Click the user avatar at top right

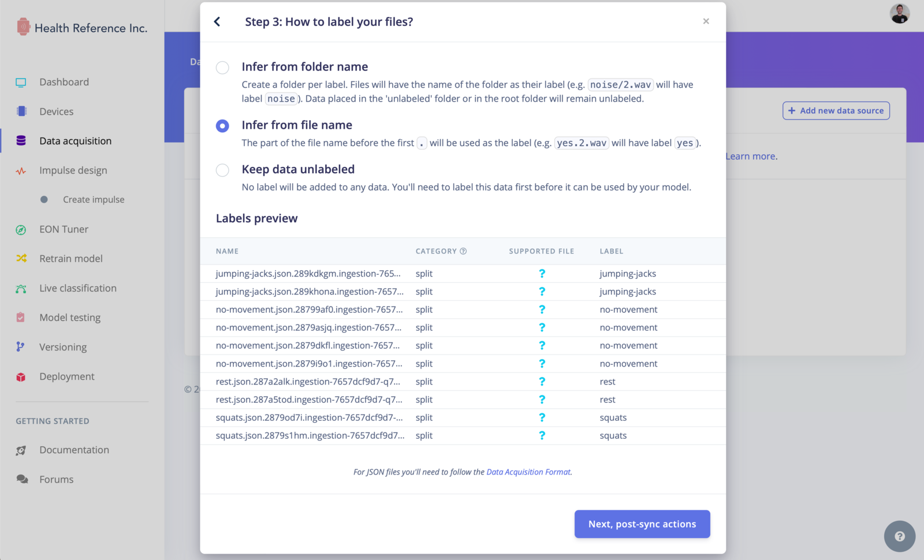pos(900,13)
